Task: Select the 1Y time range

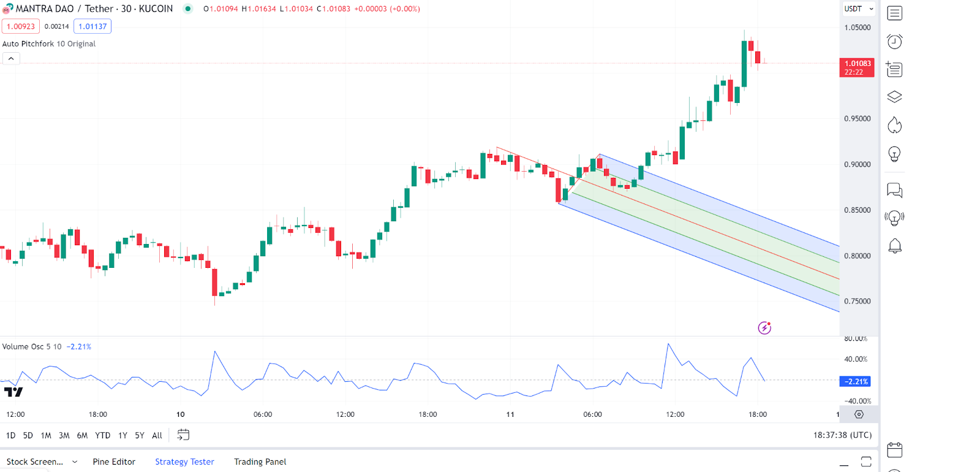Action: click(123, 435)
